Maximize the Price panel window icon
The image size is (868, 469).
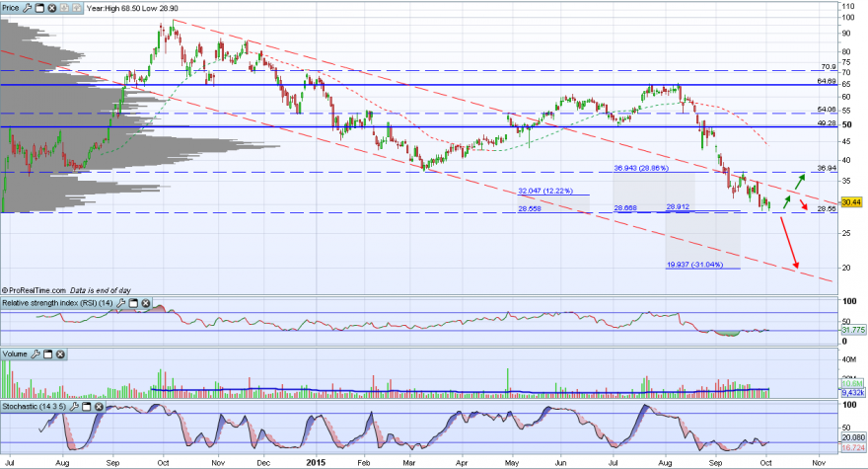(x=39, y=8)
